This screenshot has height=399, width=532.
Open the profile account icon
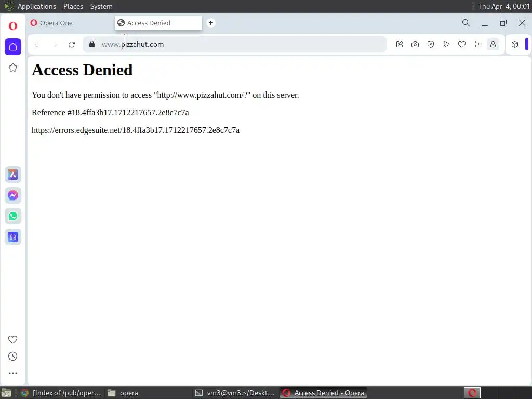coord(493,44)
